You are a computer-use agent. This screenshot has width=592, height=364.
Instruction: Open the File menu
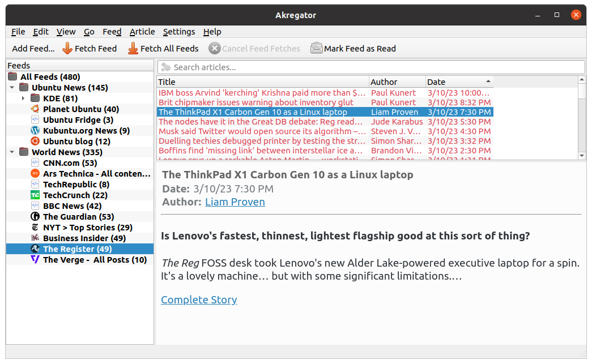18,32
